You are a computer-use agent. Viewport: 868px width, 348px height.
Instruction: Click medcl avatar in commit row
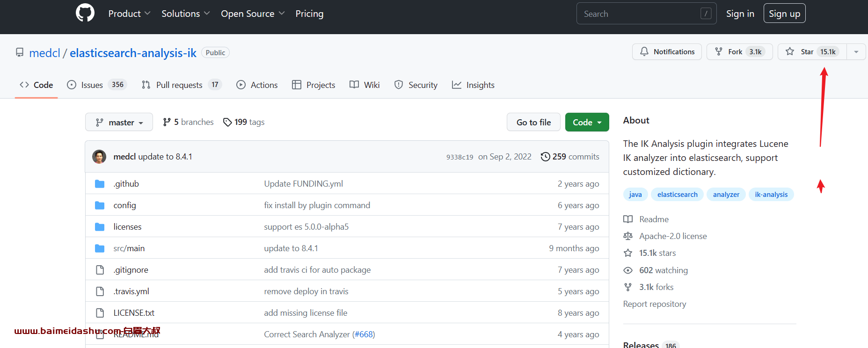[99, 157]
